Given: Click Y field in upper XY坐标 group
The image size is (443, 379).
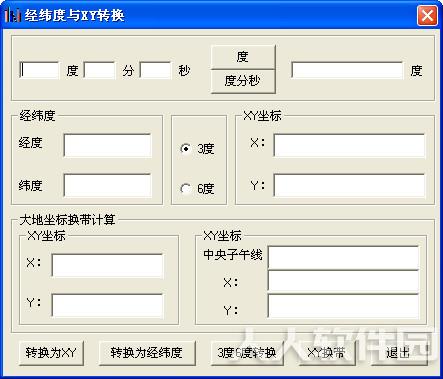Looking at the screenshot, I should [349, 185].
